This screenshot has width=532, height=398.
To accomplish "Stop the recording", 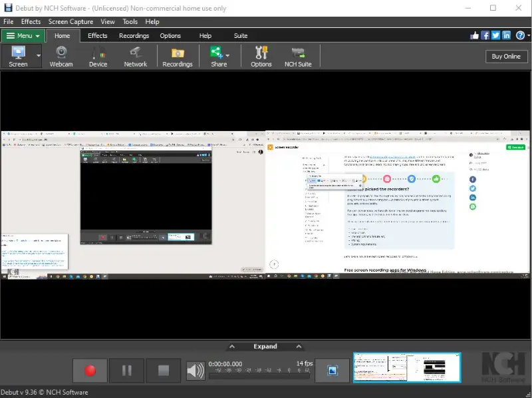I will [163, 371].
